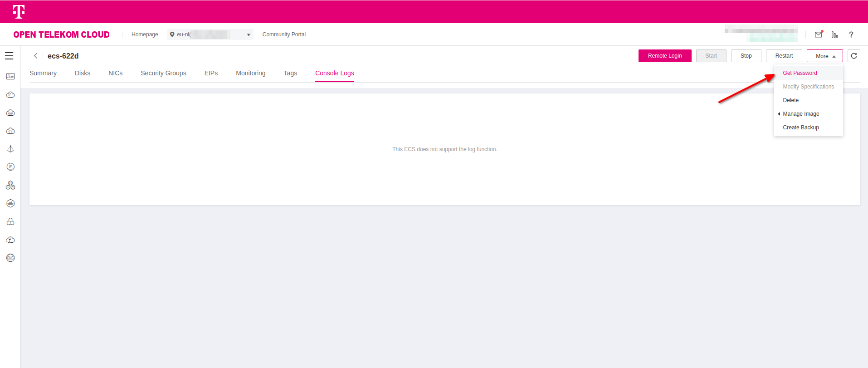Expand the Manage Image submenu

801,114
